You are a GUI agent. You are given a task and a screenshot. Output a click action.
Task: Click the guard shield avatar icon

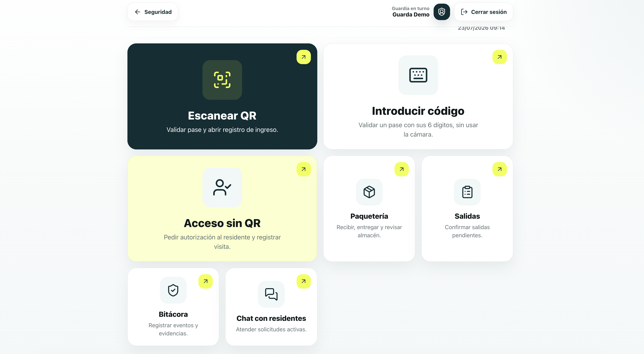[x=442, y=12]
